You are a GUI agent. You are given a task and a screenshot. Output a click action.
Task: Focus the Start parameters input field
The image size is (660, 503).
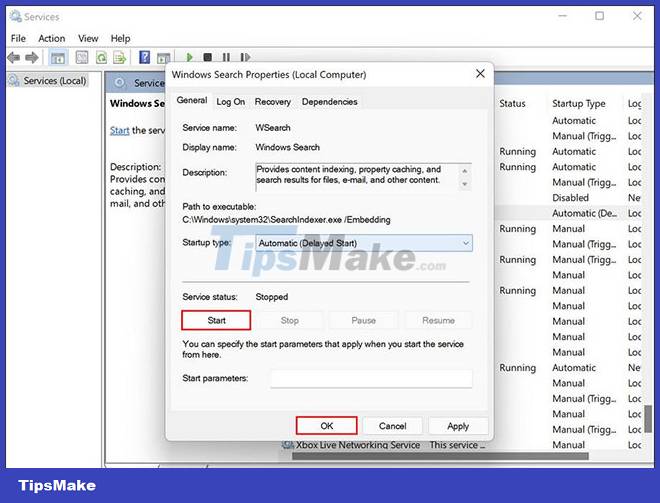click(x=371, y=378)
